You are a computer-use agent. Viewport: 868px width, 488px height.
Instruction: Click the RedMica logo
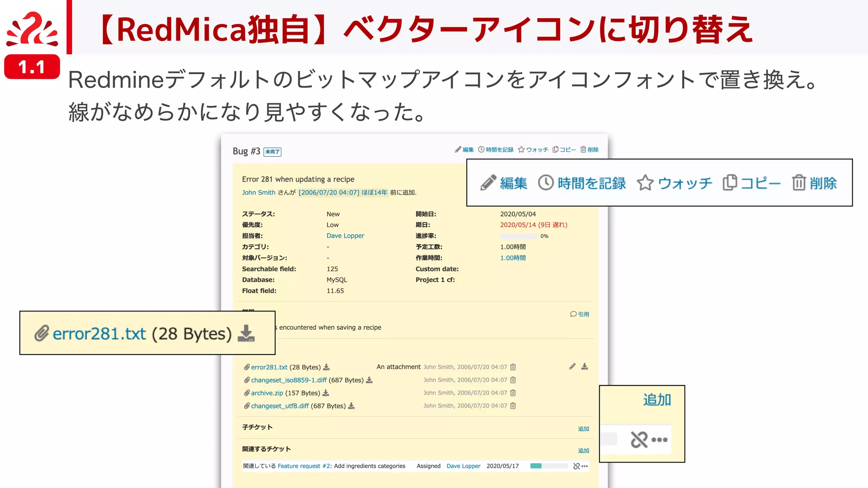(32, 29)
